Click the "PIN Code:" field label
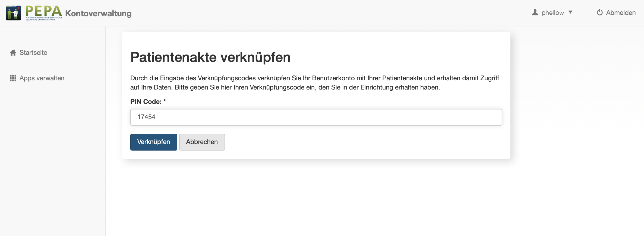The image size is (644, 236). [146, 102]
